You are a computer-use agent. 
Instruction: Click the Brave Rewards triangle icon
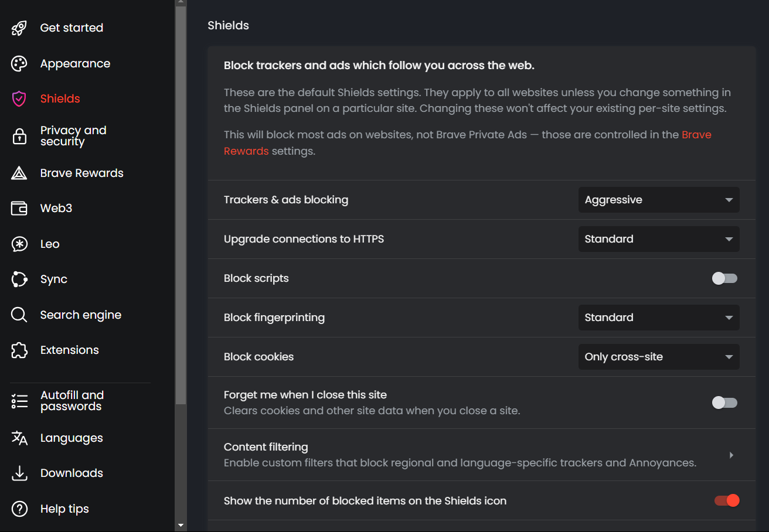19,173
